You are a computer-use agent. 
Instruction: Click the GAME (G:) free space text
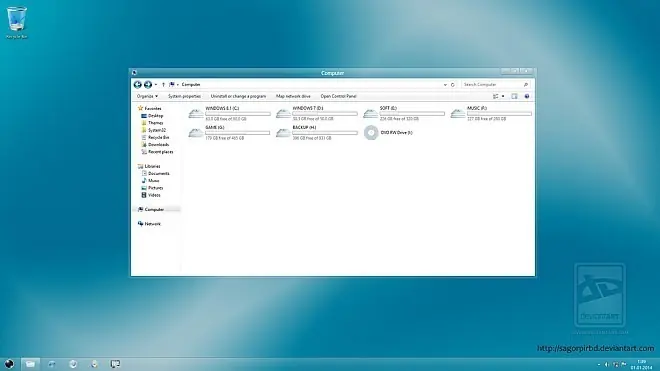click(225, 138)
